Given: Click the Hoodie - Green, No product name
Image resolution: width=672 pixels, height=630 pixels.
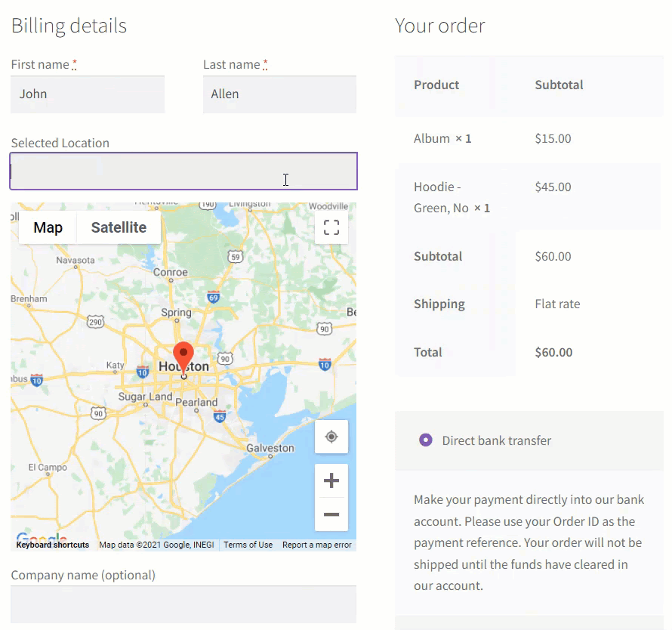Looking at the screenshot, I should (x=442, y=197).
